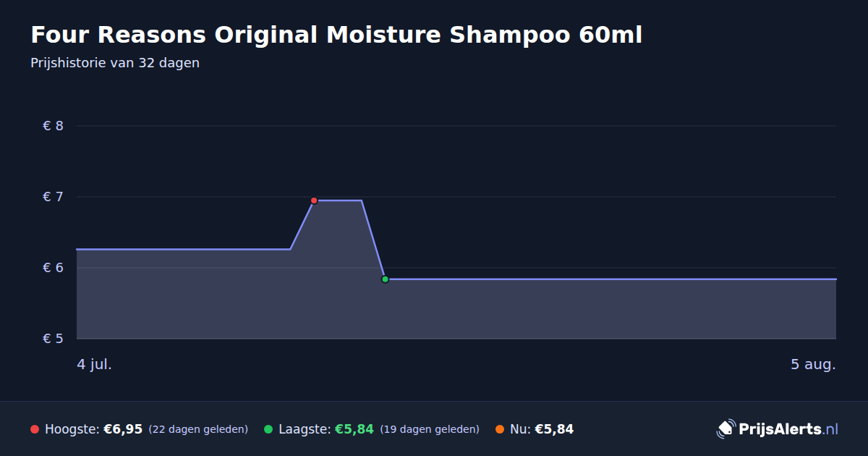Click the green lowest-price dot on the chart
The height and width of the screenshot is (456, 868).
pos(385,279)
